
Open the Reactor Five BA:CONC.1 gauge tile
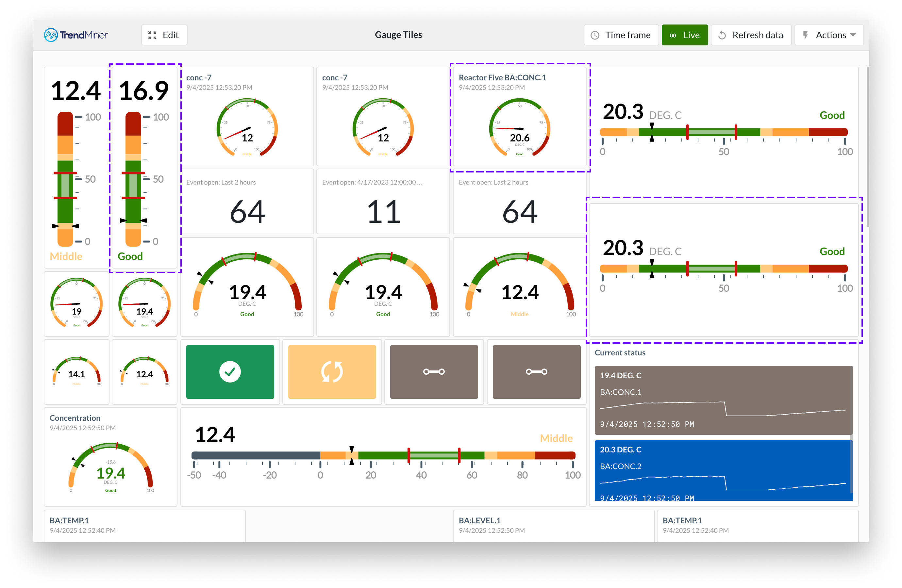coord(520,118)
